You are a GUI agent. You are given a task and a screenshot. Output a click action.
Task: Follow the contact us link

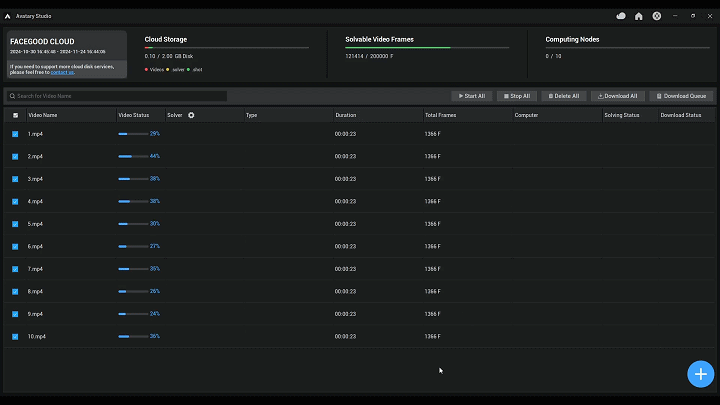click(x=62, y=72)
